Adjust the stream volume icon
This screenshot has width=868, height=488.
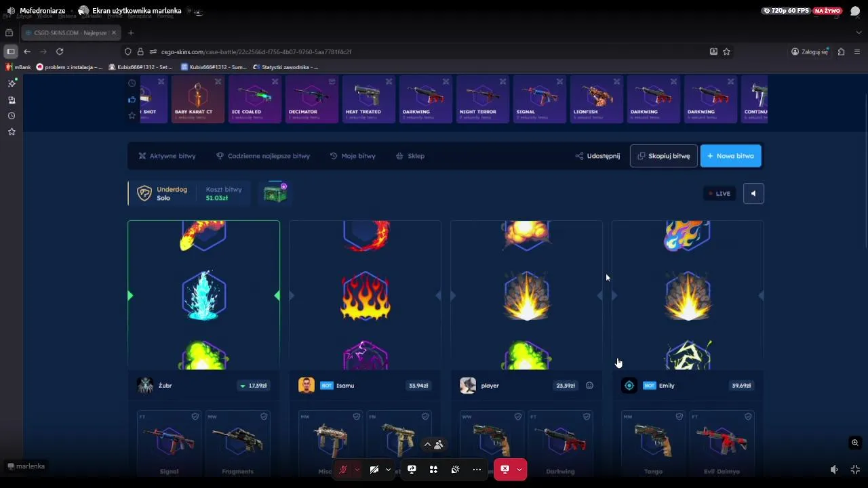834,469
